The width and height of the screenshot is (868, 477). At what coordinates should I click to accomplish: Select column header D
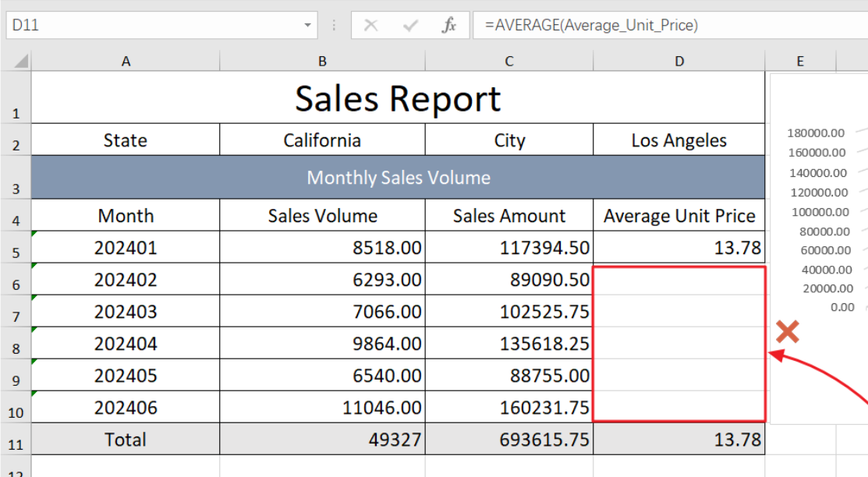678,60
